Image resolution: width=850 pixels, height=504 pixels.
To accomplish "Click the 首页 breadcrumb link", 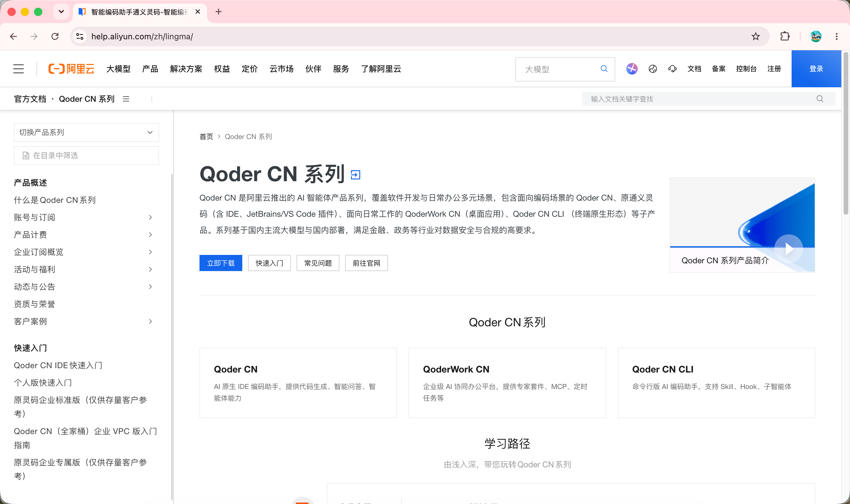I will pyautogui.click(x=206, y=136).
